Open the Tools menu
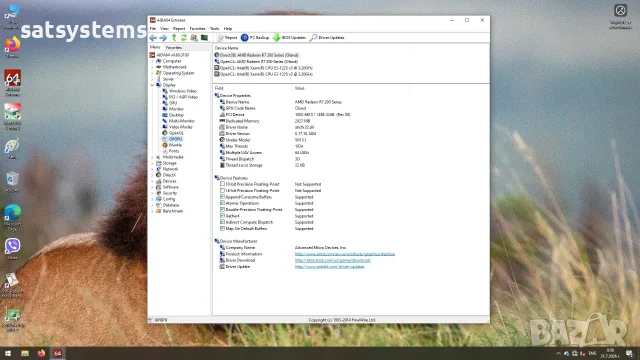Image resolution: width=640 pixels, height=360 pixels. point(215,29)
